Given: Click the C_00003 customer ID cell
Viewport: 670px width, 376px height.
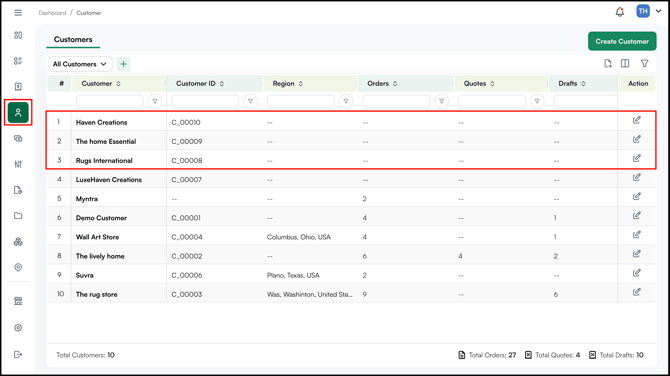Looking at the screenshot, I should 187,294.
